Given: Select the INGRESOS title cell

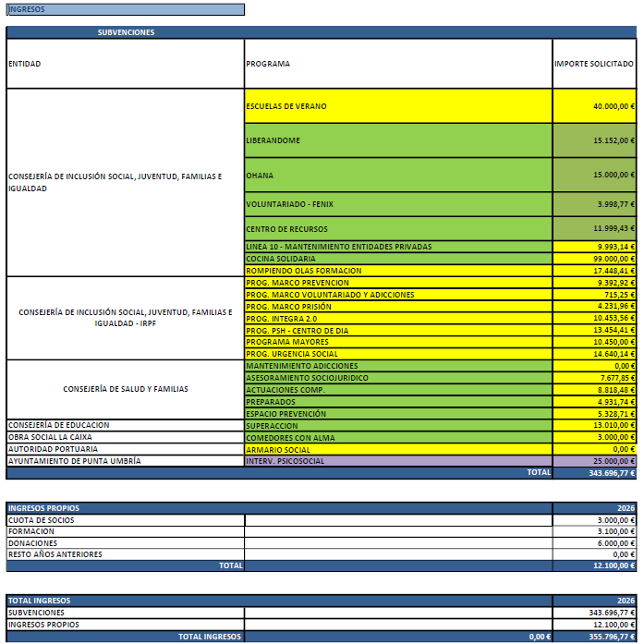Looking at the screenshot, I should point(126,9).
